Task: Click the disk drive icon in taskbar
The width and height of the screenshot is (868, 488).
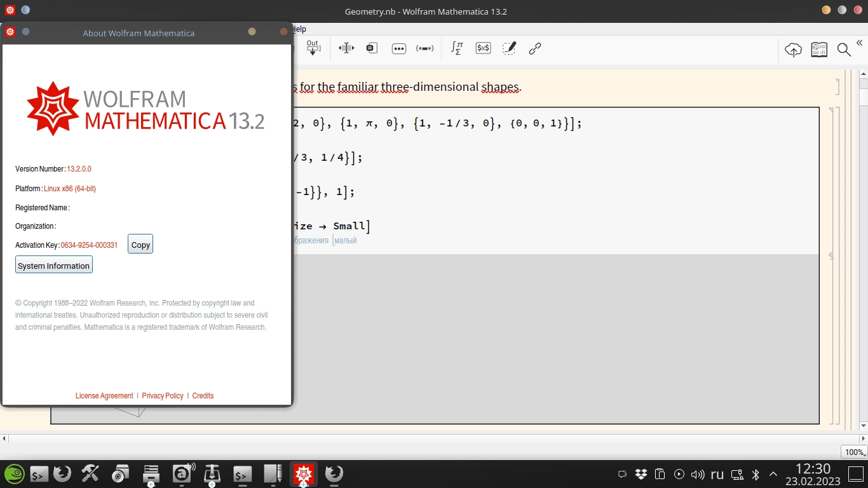Action: [x=120, y=474]
